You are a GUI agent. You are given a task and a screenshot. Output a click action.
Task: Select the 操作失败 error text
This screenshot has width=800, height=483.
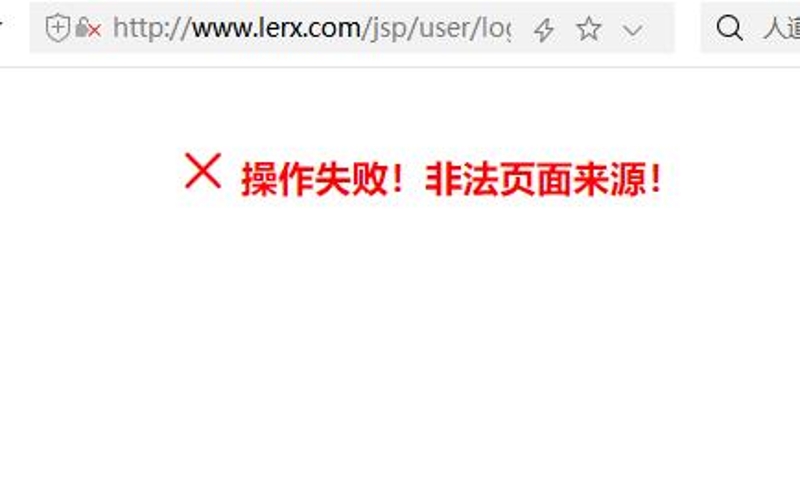click(x=314, y=179)
